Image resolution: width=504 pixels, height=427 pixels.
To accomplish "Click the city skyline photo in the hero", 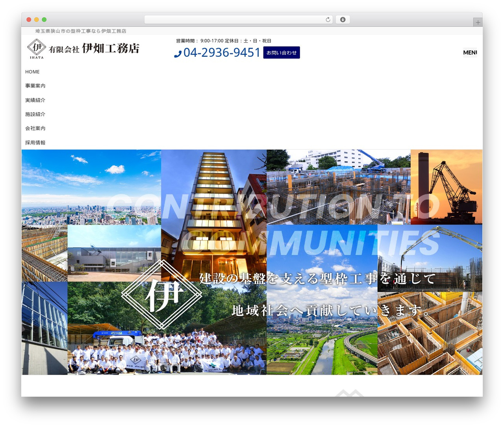I will tap(91, 187).
